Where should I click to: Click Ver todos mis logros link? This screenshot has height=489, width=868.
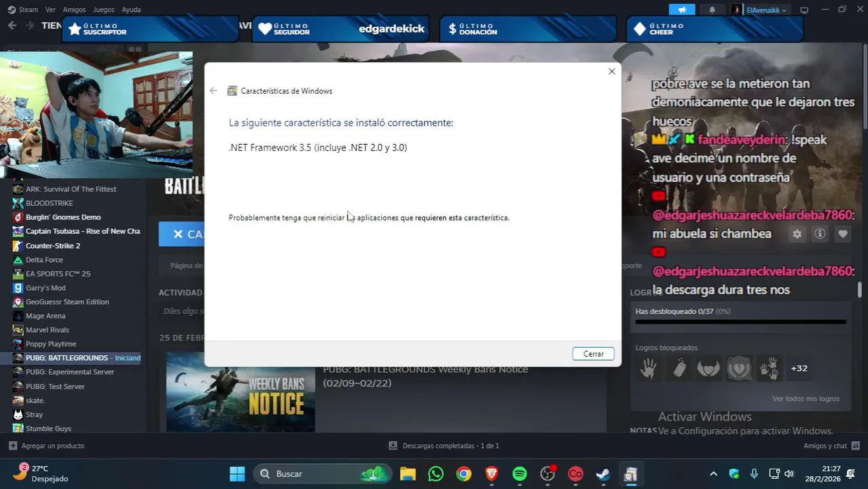806,399
